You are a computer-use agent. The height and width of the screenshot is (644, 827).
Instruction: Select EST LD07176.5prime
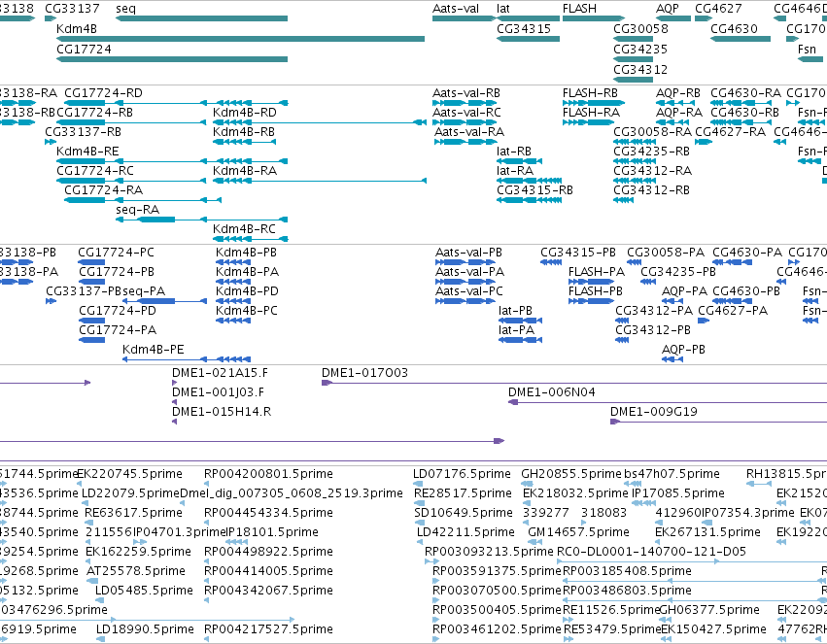point(418,484)
